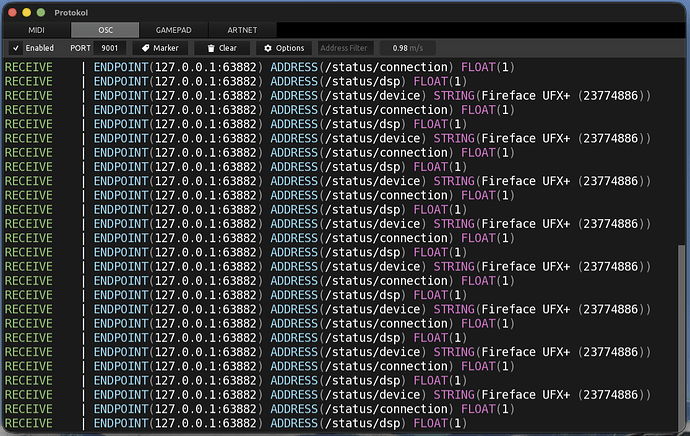Click the Protokol window title

click(71, 13)
